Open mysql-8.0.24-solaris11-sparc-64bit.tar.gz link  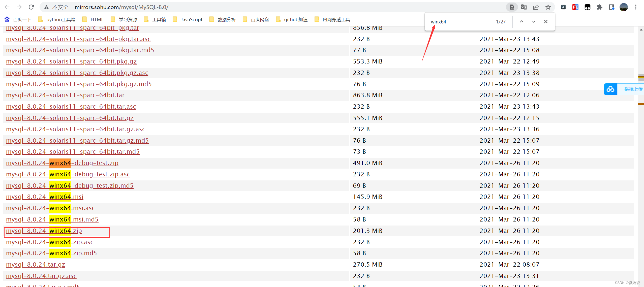(70, 118)
